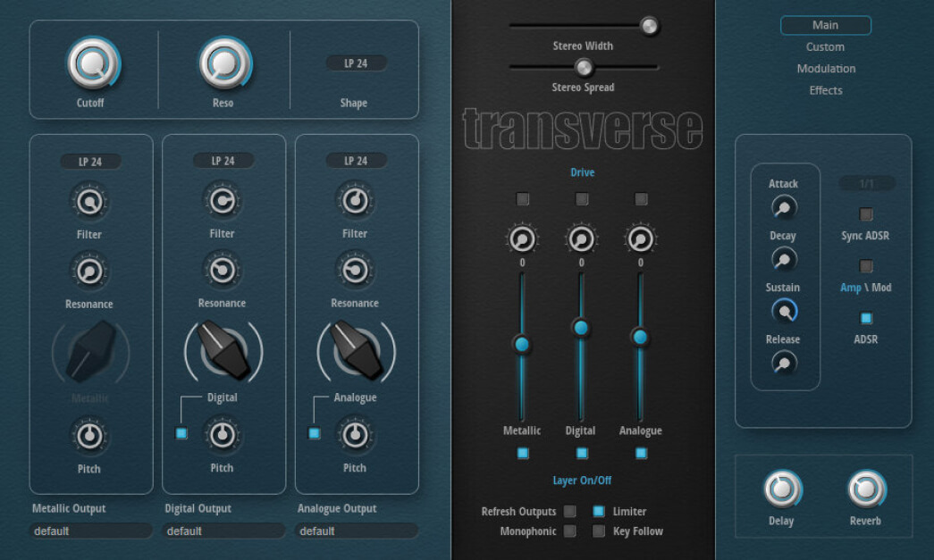Click the Analogue layer Resonance knob
The width and height of the screenshot is (934, 560).
coord(355,271)
